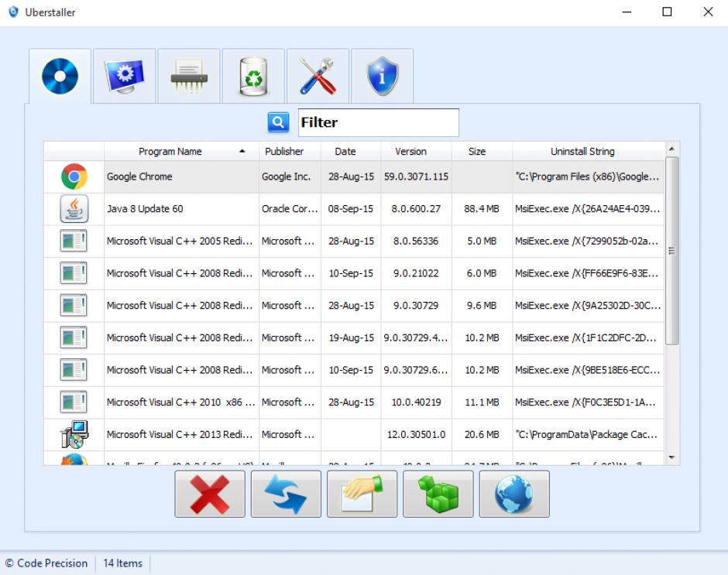
Task: Click the Oracle Cor... publisher cell
Action: tap(290, 209)
